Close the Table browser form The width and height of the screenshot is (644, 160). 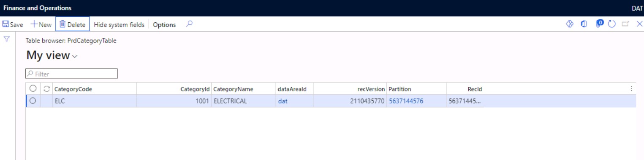pos(639,24)
